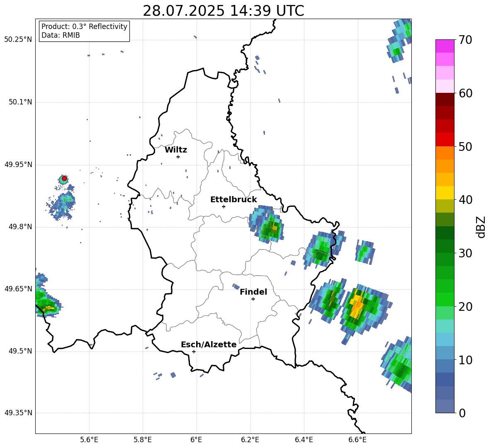The height and width of the screenshot is (448, 491).
Task: Click the 20 tick on colorbar
Action: (465, 306)
